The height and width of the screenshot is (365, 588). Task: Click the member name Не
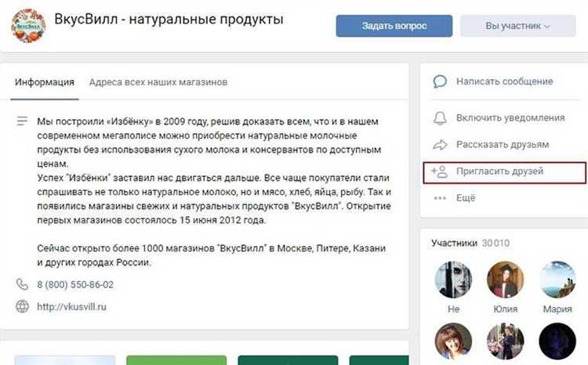pyautogui.click(x=453, y=309)
